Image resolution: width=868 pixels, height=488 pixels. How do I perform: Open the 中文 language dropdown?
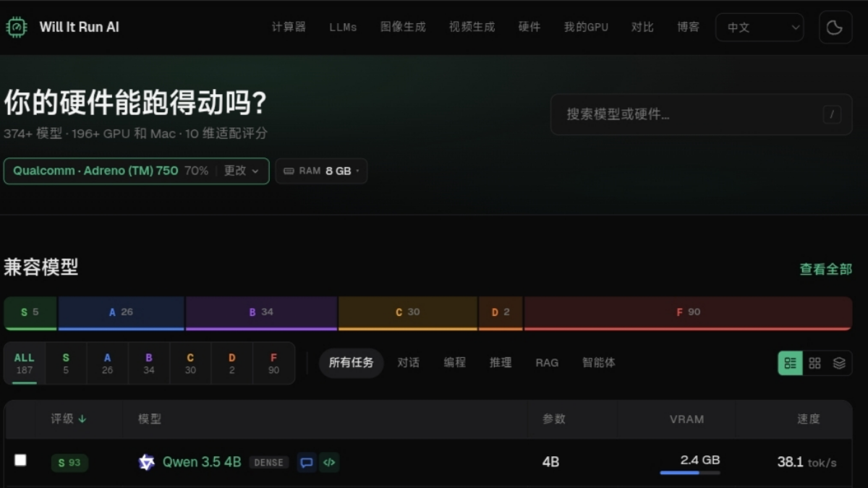[759, 27]
